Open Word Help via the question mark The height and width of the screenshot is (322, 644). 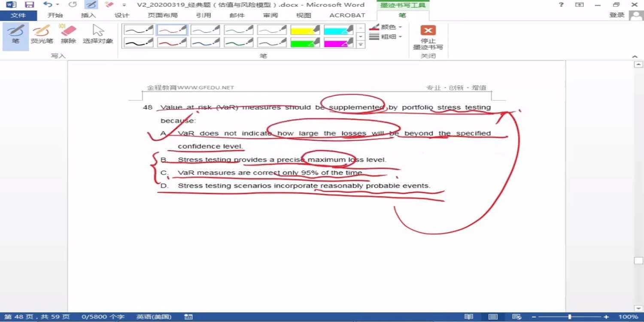561,5
